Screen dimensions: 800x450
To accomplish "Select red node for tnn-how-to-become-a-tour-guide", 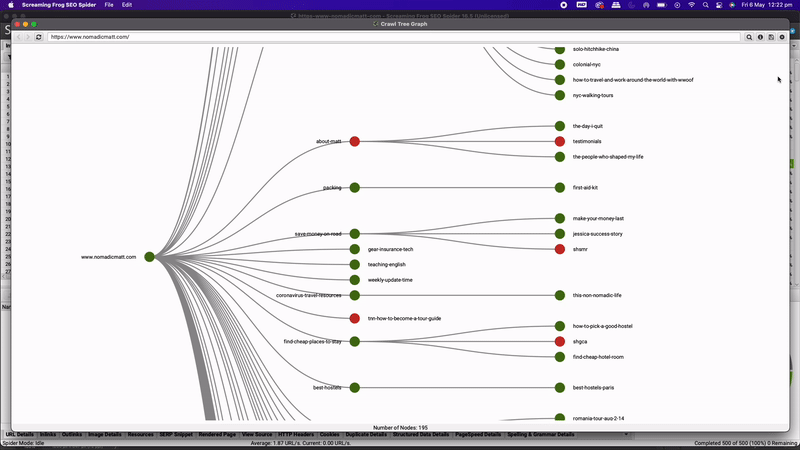I will pyautogui.click(x=355, y=318).
